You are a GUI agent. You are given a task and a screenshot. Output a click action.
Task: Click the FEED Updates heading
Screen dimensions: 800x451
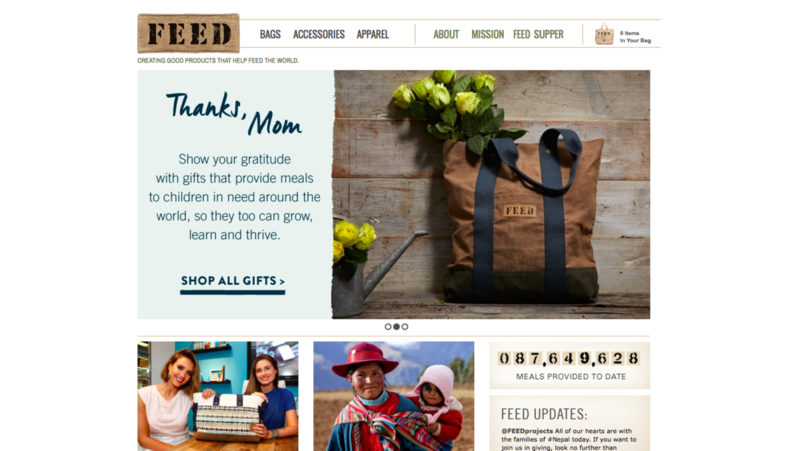(544, 414)
